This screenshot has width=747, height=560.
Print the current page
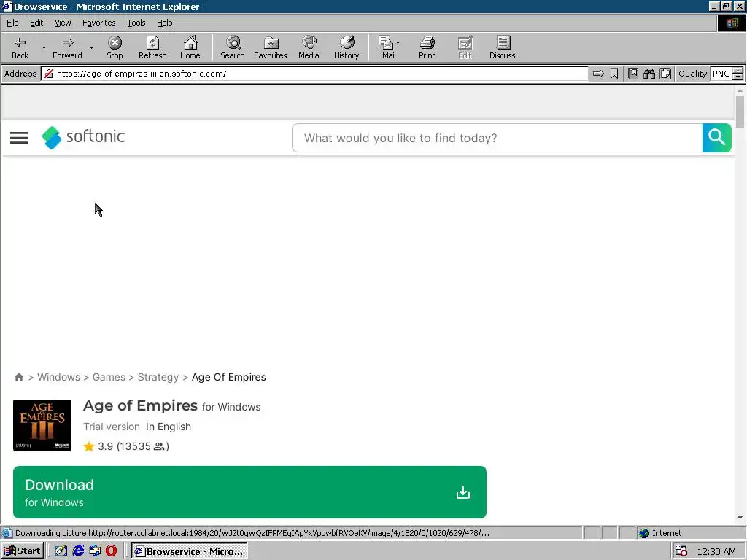(427, 47)
